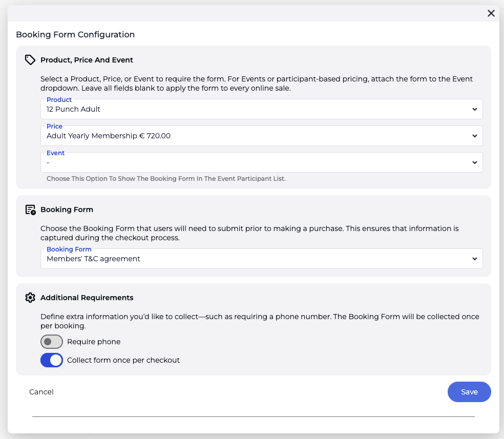Click the gear icon beside Additional Requirements

(30, 298)
